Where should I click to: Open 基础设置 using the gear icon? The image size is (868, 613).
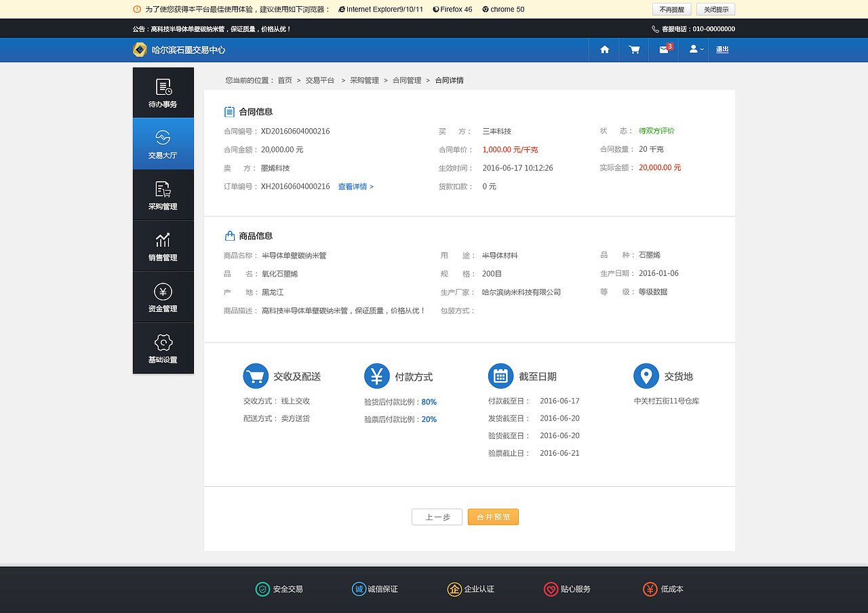tap(163, 348)
